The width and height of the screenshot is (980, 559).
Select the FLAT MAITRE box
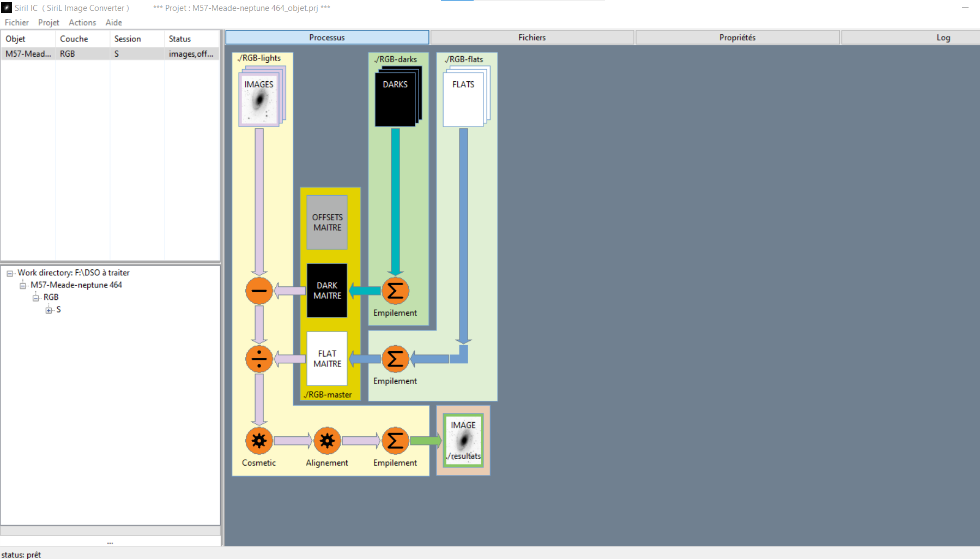point(327,359)
